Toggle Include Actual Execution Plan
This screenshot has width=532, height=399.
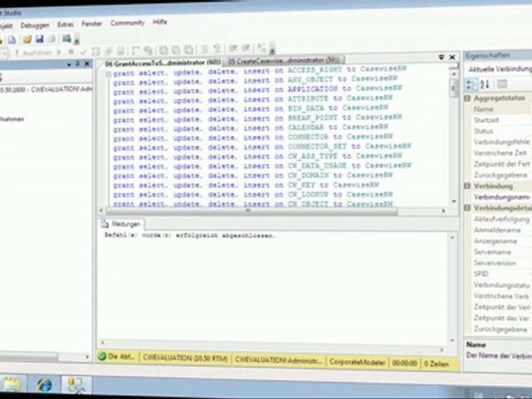click(x=135, y=51)
